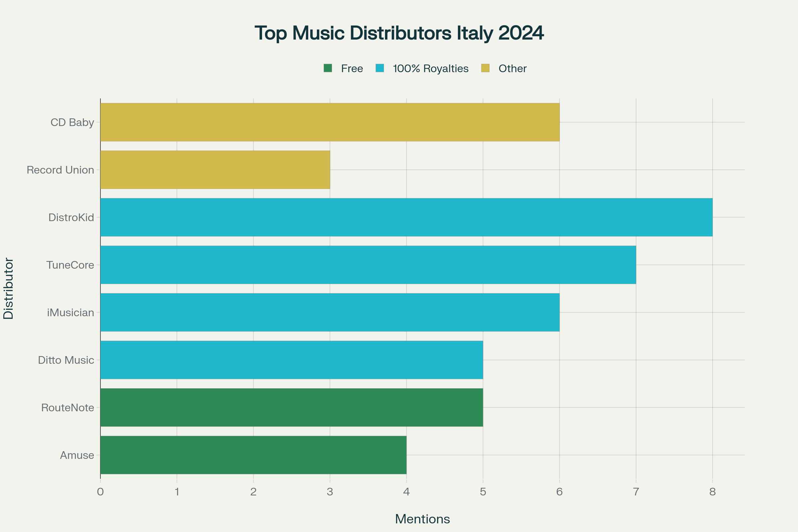Select the Ditto Music bar
Viewport: 798px width, 532px height.
(292, 360)
